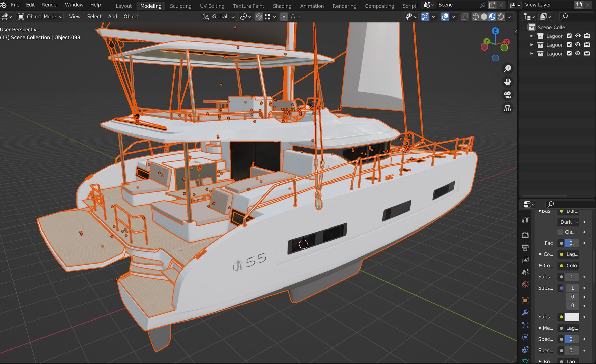Open the Modifiers wrench tab

coord(525,313)
